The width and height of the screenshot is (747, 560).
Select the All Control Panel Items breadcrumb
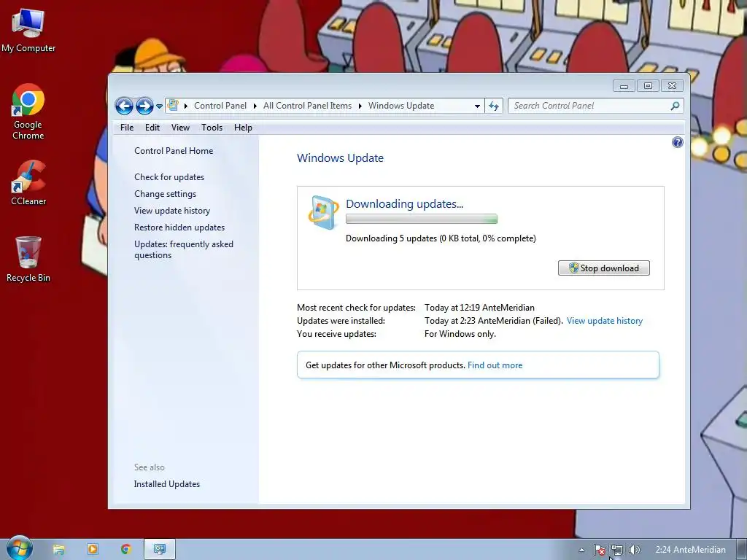307,106
